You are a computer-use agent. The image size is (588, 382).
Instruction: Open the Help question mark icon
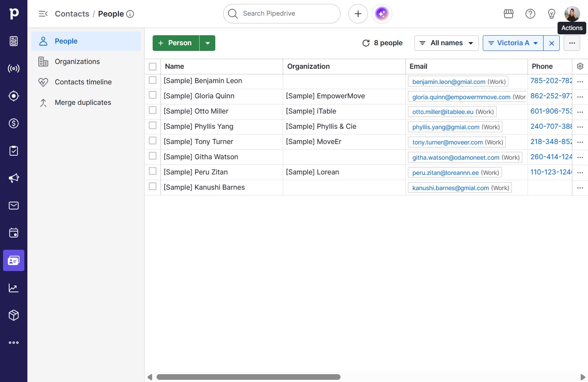[530, 14]
